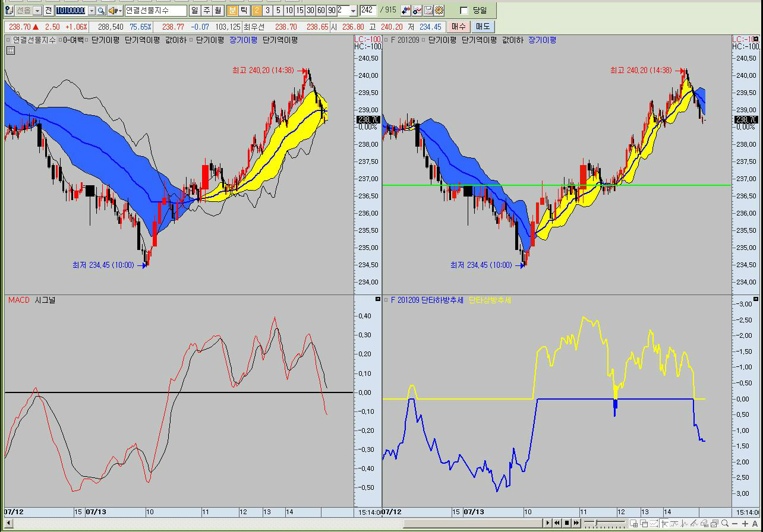Image resolution: width=763 pixels, height=532 pixels.
Task: Click the magnifier search icon beside the code field
Action: 100,11
